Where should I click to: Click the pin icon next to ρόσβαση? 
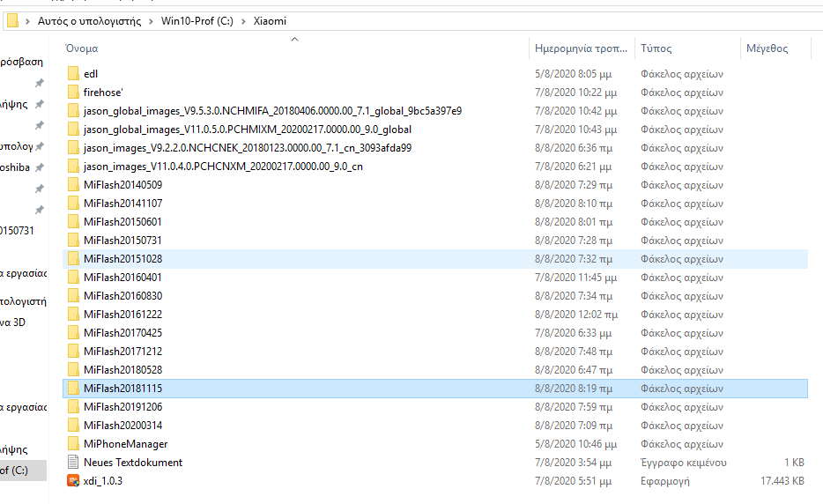click(39, 83)
